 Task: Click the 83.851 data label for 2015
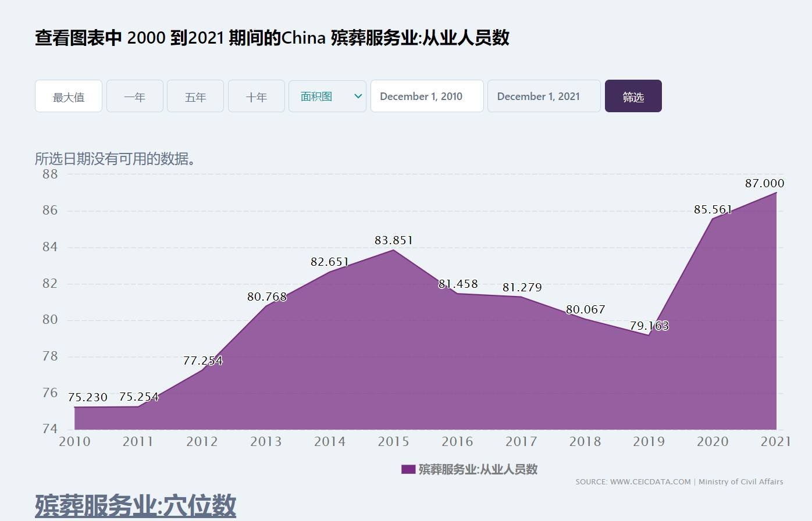tap(394, 240)
